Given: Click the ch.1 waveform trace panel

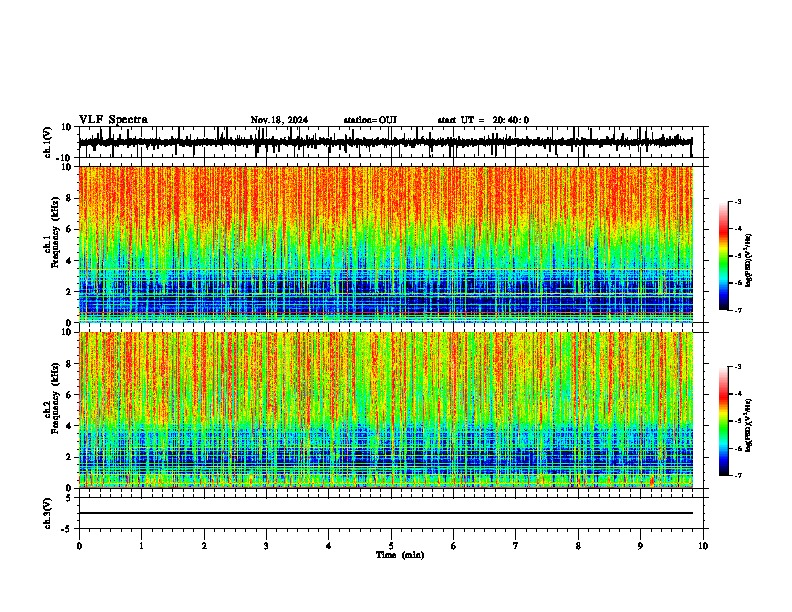Looking at the screenshot, I should 391,142.
